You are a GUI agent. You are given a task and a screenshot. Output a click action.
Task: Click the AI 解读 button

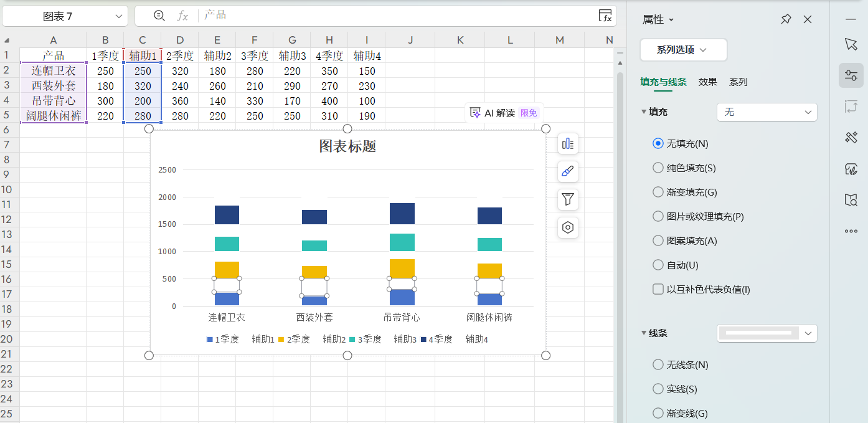[x=503, y=113]
